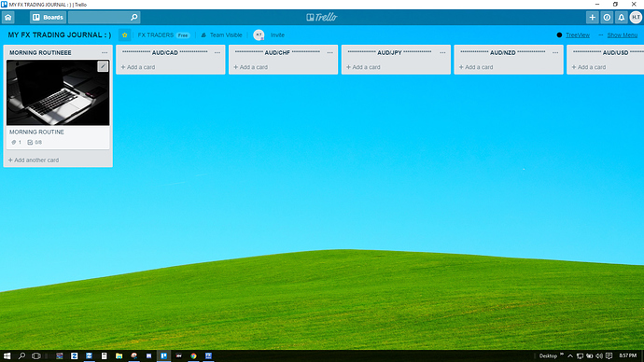The height and width of the screenshot is (362, 644).
Task: Click the Trello logo in header
Action: (322, 17)
